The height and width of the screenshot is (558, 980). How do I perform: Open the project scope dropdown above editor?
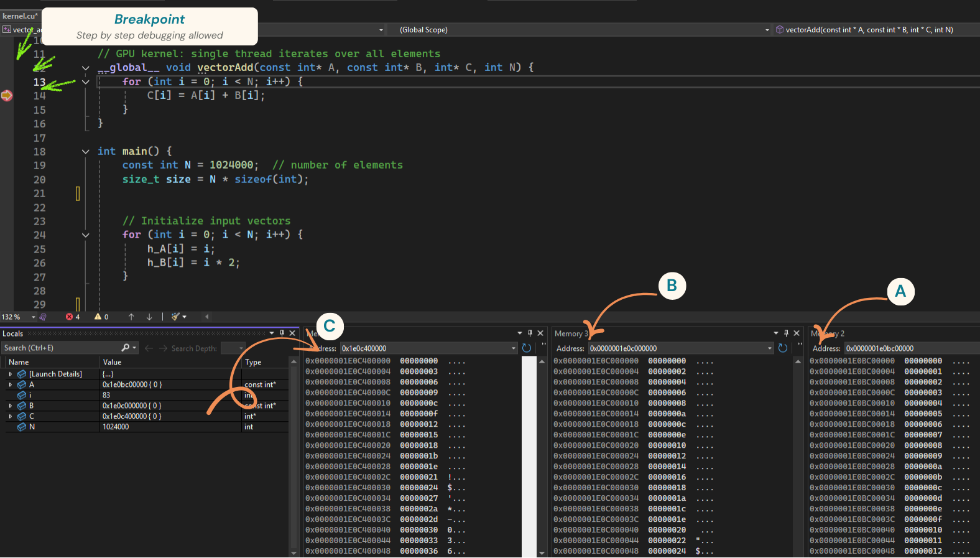tap(381, 30)
